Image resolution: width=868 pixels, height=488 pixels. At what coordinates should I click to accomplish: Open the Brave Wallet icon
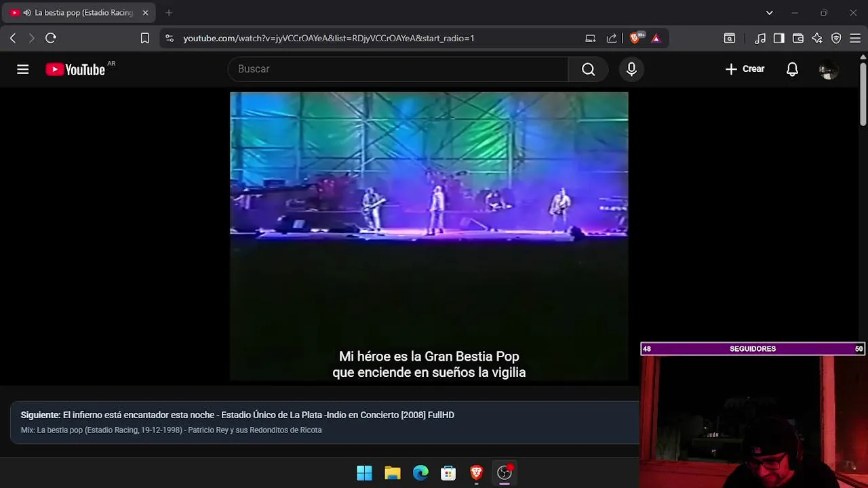click(798, 39)
